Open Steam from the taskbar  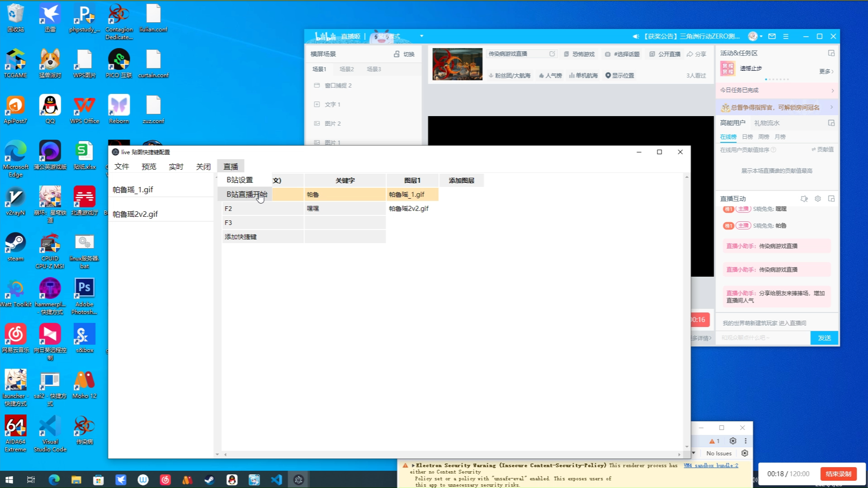point(209,479)
